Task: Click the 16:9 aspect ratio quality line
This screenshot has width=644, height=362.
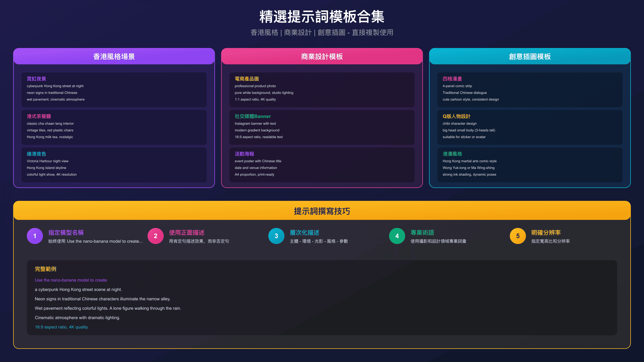Action: coord(61,327)
